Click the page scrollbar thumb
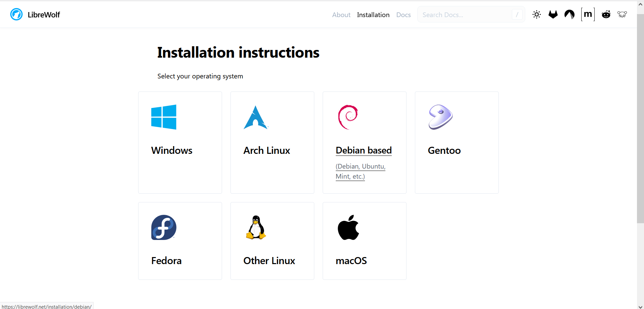This screenshot has height=309, width=644. 640,118
